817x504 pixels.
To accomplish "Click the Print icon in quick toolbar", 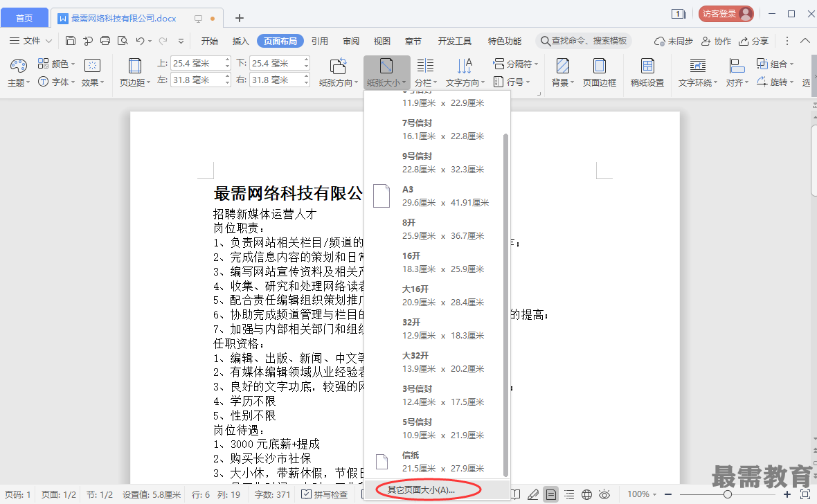I will (x=105, y=41).
